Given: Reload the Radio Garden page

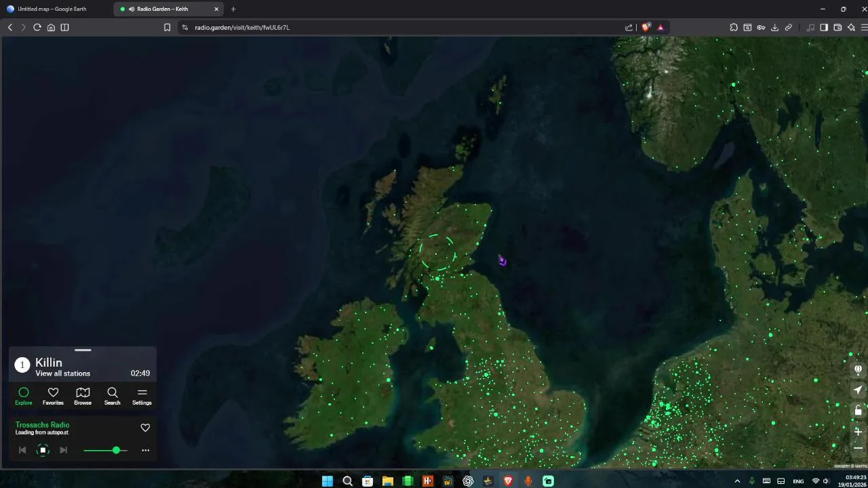Looking at the screenshot, I should coord(37,27).
